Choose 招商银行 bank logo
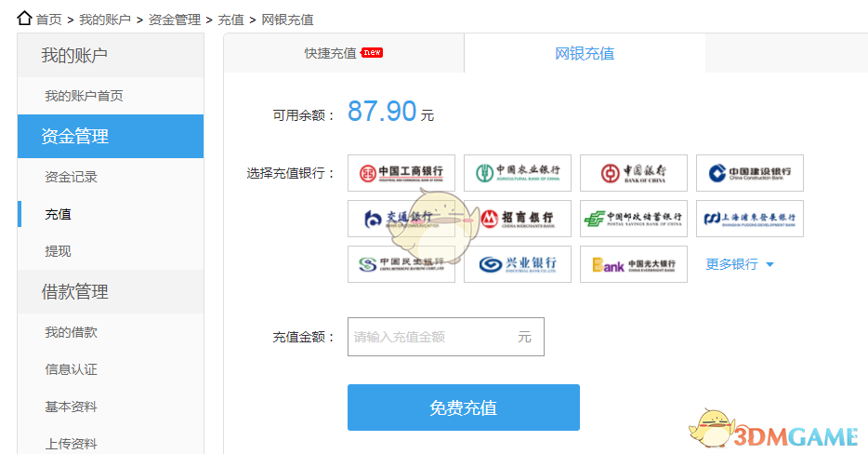This screenshot has height=454, width=868. pos(518,219)
